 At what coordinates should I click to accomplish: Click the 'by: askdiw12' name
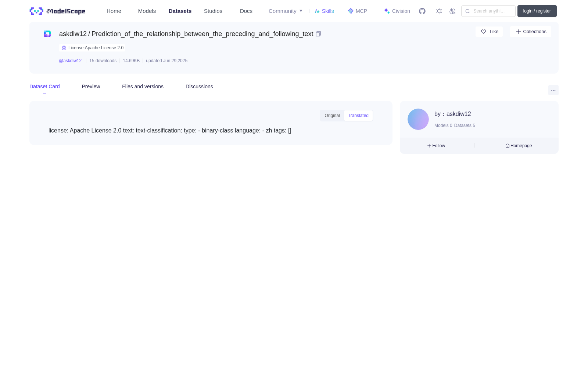pos(453,114)
